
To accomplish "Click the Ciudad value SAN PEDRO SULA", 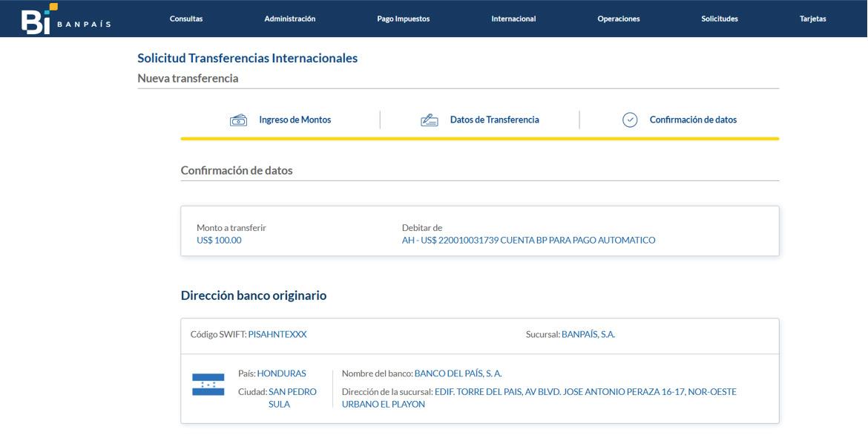I will [x=292, y=398].
